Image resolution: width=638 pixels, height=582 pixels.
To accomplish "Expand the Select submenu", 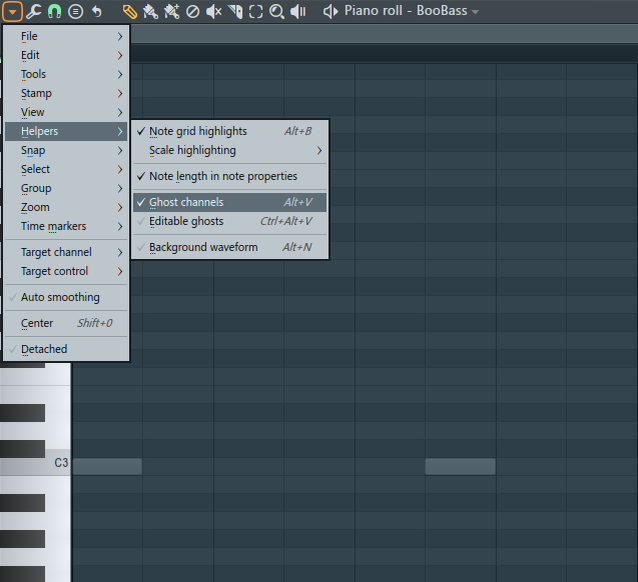I will (x=66, y=169).
